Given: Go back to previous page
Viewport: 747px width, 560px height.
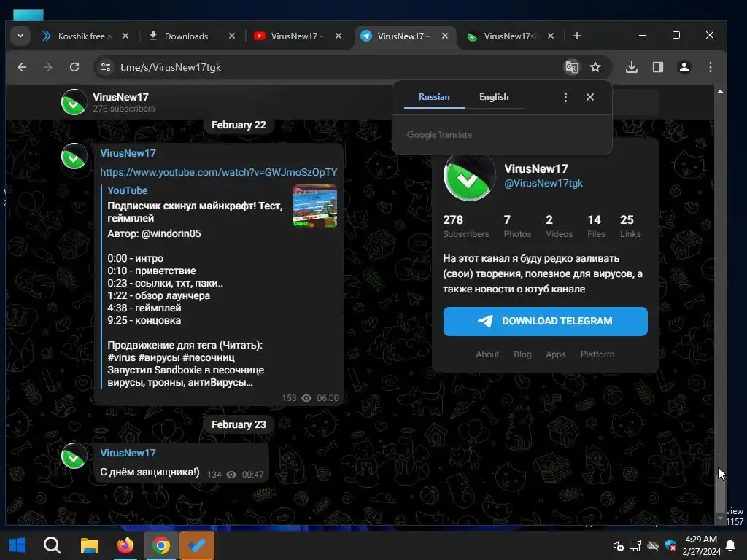Looking at the screenshot, I should pyautogui.click(x=22, y=67).
